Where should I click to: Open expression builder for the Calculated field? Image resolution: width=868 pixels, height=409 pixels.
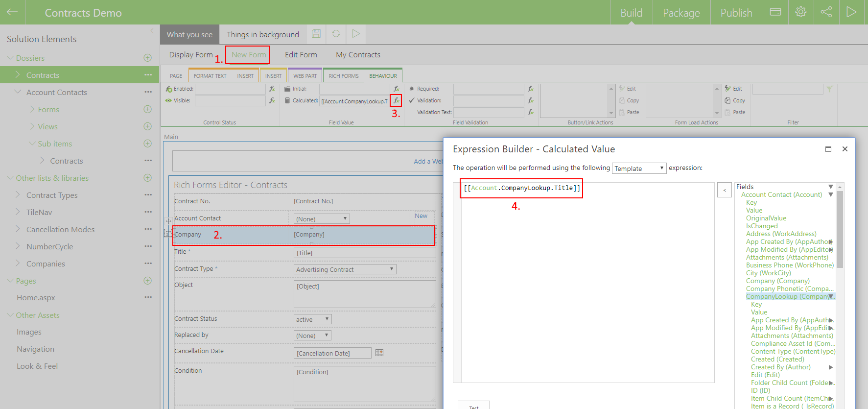396,100
